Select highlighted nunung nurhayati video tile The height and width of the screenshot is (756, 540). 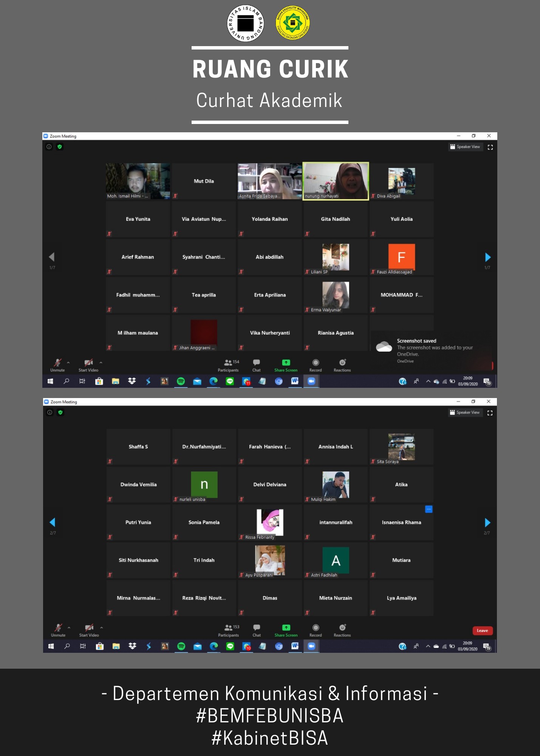336,181
